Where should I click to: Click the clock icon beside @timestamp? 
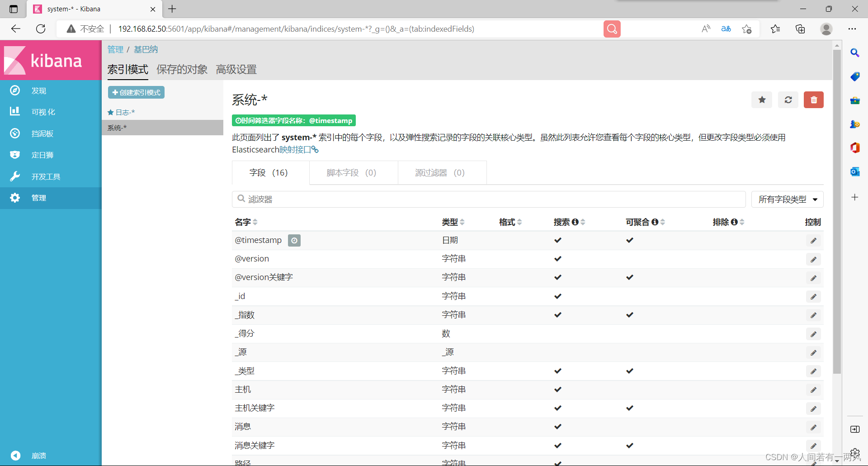coord(294,241)
